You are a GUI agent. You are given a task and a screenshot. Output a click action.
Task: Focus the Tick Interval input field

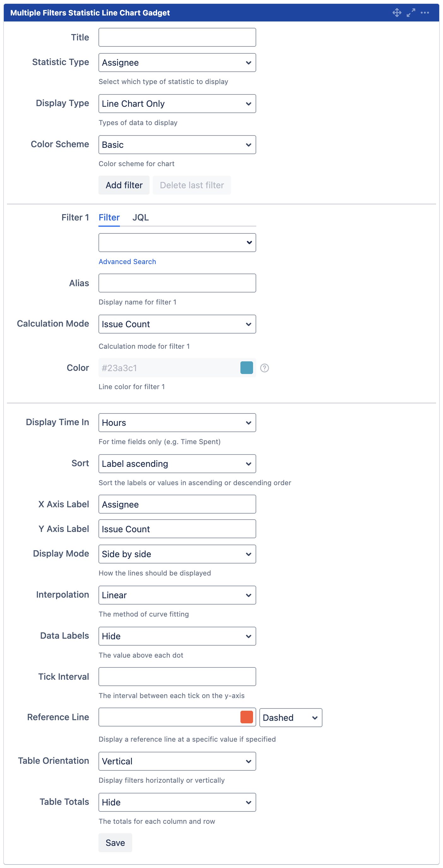point(177,677)
